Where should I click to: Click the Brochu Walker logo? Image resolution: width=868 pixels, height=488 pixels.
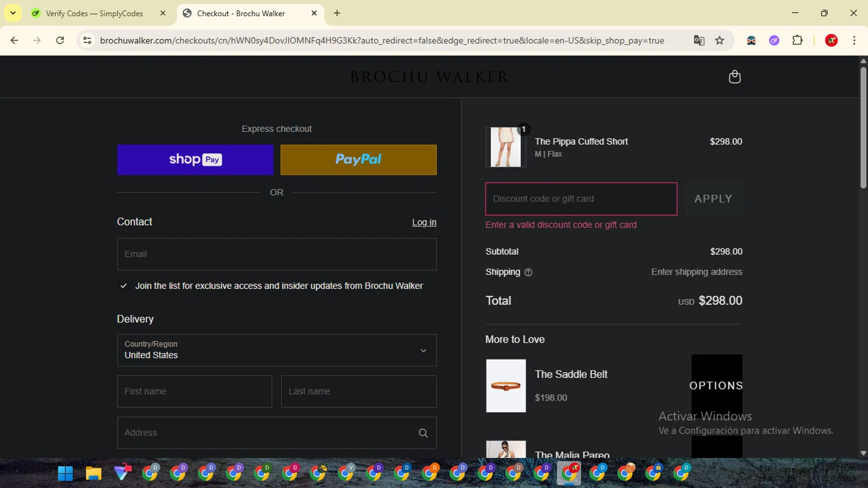(429, 76)
